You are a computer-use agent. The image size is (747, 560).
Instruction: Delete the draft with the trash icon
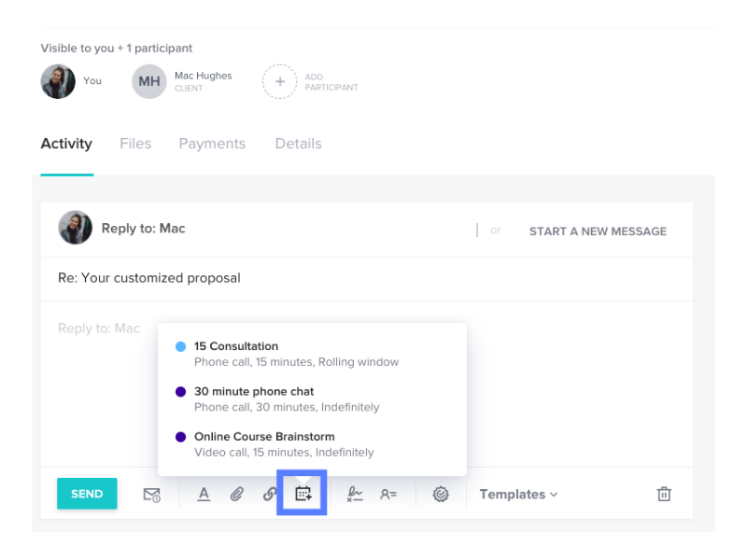point(664,494)
